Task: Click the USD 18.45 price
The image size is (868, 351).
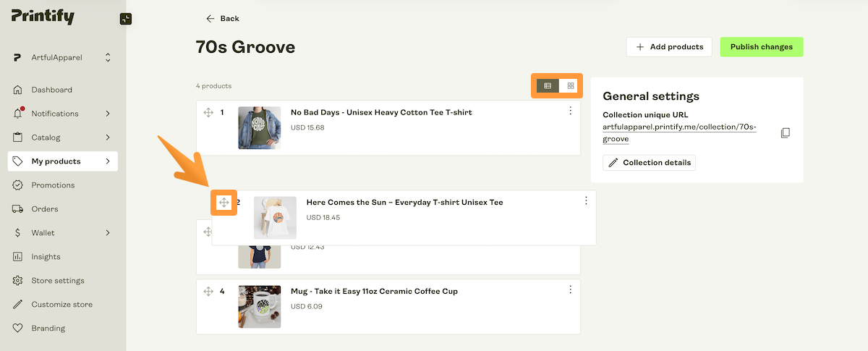Action: point(323,217)
